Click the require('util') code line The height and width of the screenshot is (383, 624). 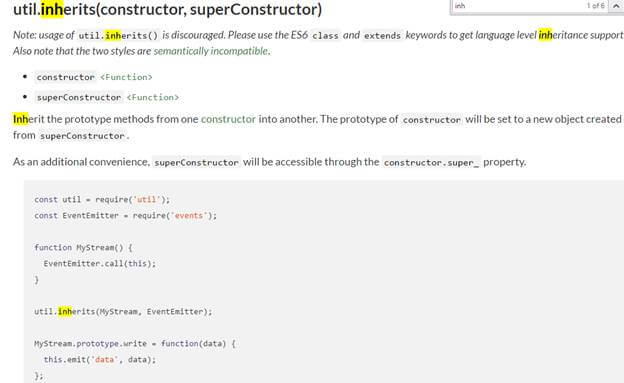[102, 199]
